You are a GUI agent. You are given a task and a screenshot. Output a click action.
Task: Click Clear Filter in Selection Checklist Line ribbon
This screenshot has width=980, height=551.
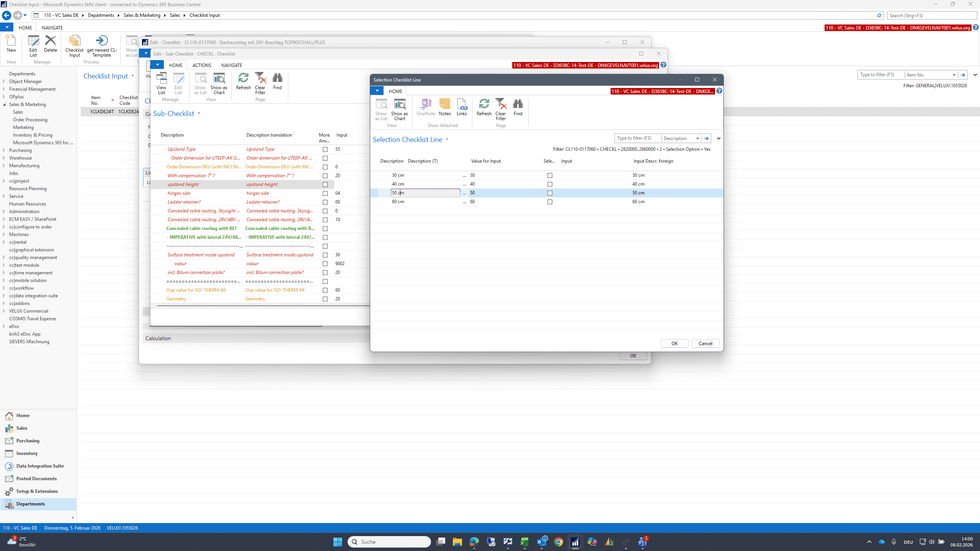501,109
